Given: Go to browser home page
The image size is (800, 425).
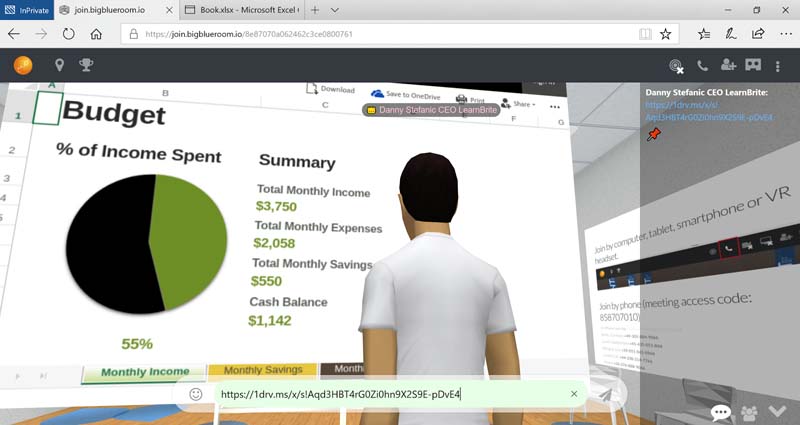Looking at the screenshot, I should pos(96,34).
